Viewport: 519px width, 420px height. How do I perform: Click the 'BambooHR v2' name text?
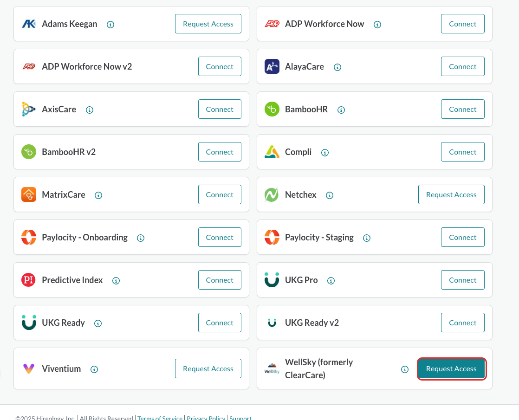[69, 152]
